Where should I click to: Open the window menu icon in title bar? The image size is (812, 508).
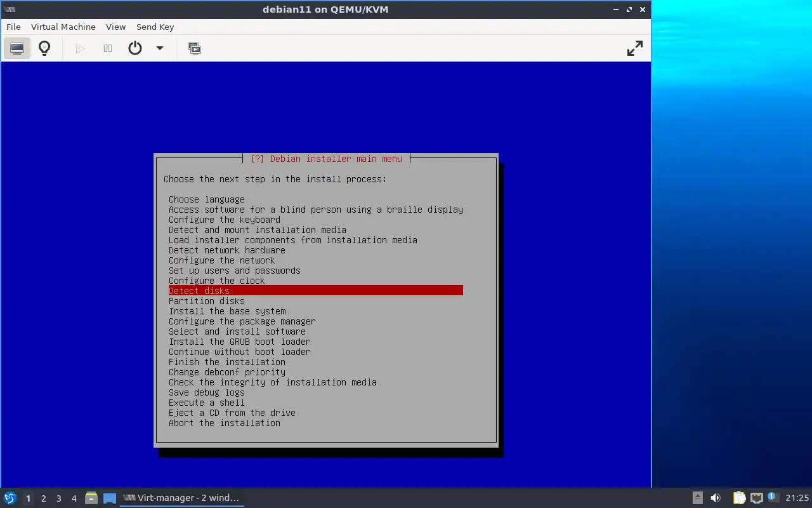[10, 10]
